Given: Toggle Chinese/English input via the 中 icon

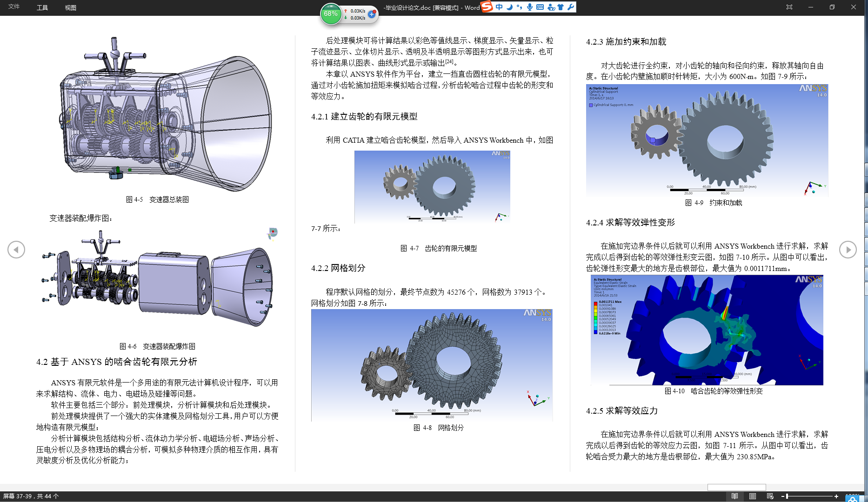Looking at the screenshot, I should coord(499,7).
